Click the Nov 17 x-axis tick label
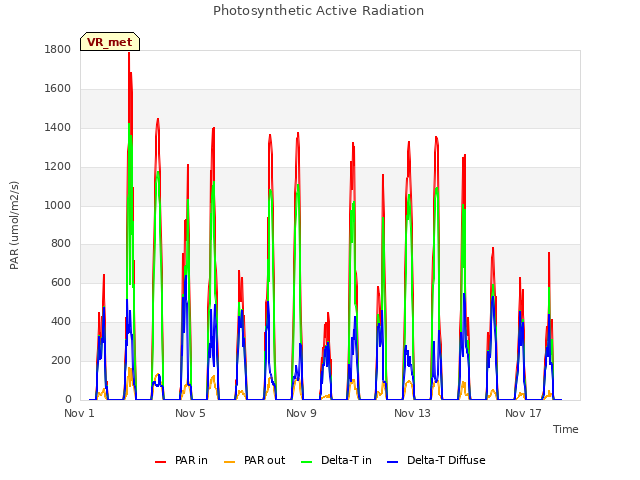 coord(523,413)
